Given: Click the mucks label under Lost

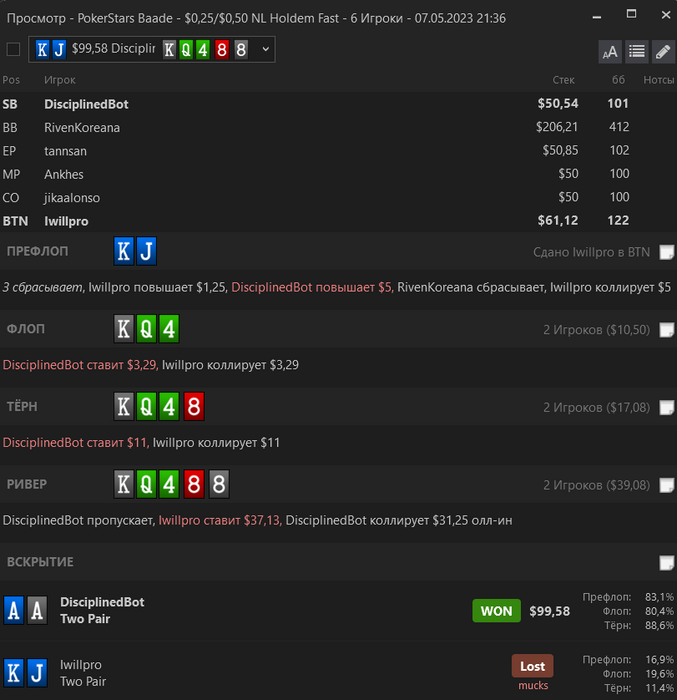Looking at the screenshot, I should pos(533,685).
